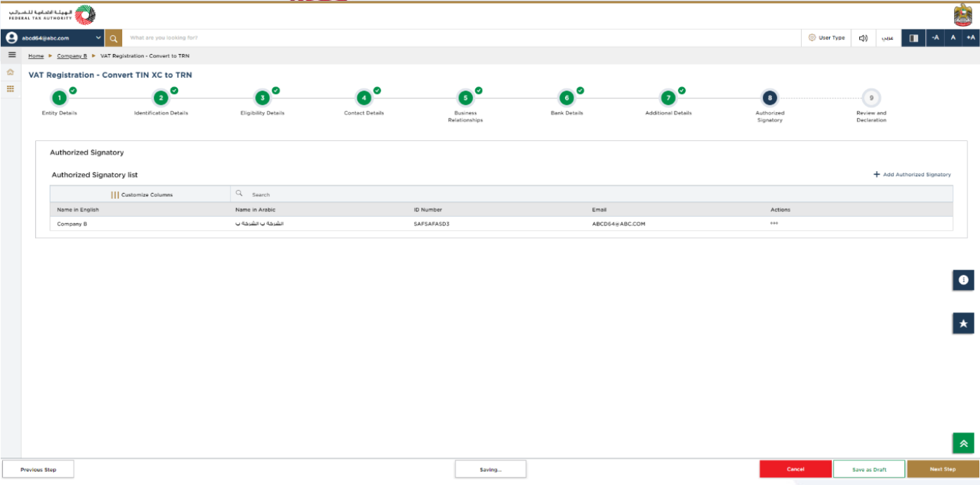This screenshot has height=485, width=980.
Task: Select the Company B name cell
Action: [72, 223]
